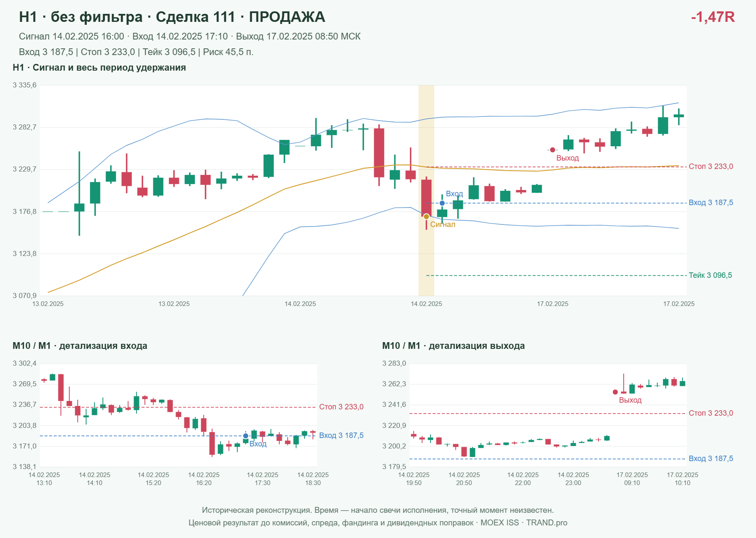Screen dimensions: 756x538
Task: Click 'Выход' label in exit detail chart
Action: [630, 400]
